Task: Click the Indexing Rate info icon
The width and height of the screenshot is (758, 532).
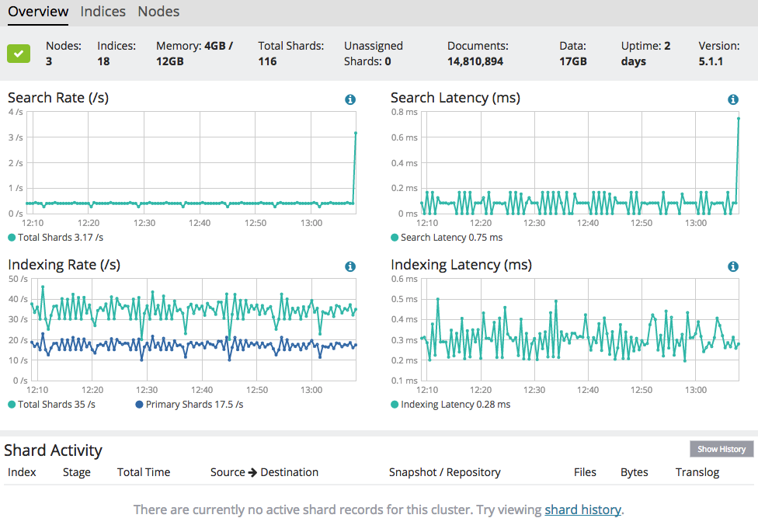Action: [x=350, y=266]
